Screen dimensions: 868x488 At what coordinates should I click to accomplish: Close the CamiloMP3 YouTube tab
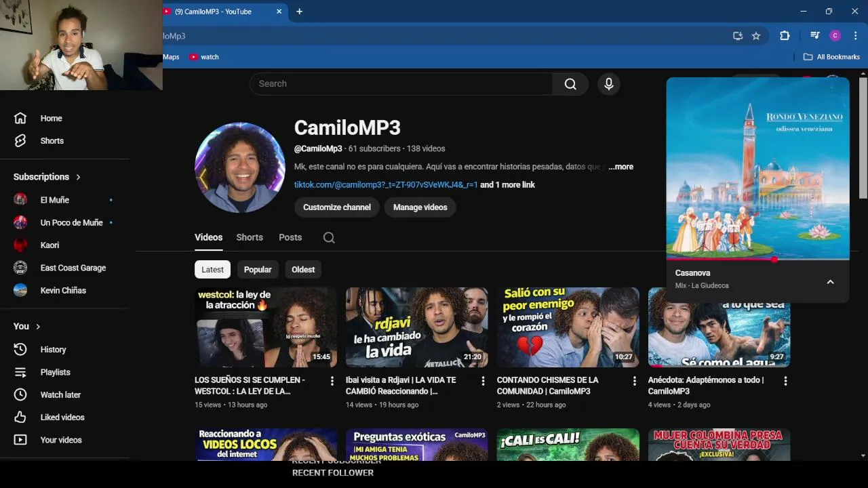(x=279, y=12)
